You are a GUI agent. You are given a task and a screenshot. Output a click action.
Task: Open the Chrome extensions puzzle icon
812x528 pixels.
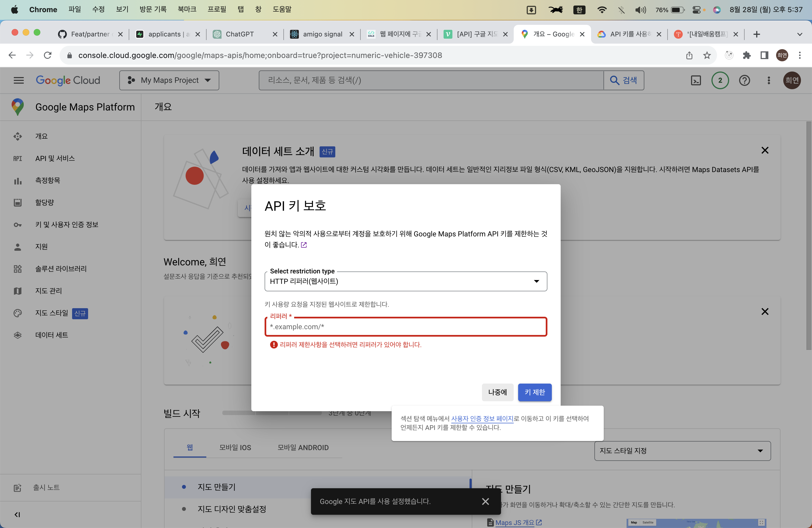click(x=746, y=55)
